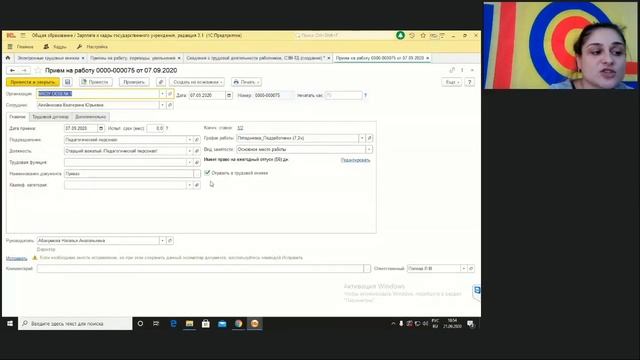Expand the Сотрудник dropdown

tap(162, 105)
